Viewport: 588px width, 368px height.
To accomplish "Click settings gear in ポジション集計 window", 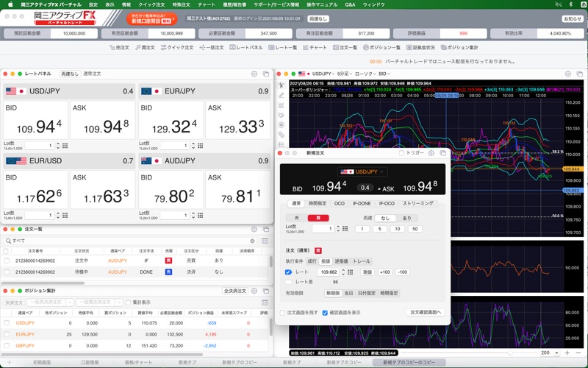I will click(x=254, y=291).
